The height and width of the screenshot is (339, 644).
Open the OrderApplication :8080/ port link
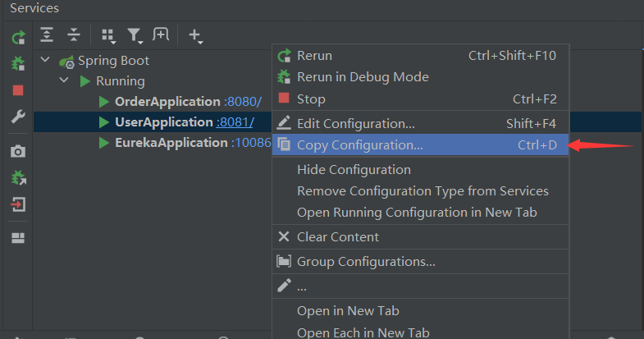(242, 102)
